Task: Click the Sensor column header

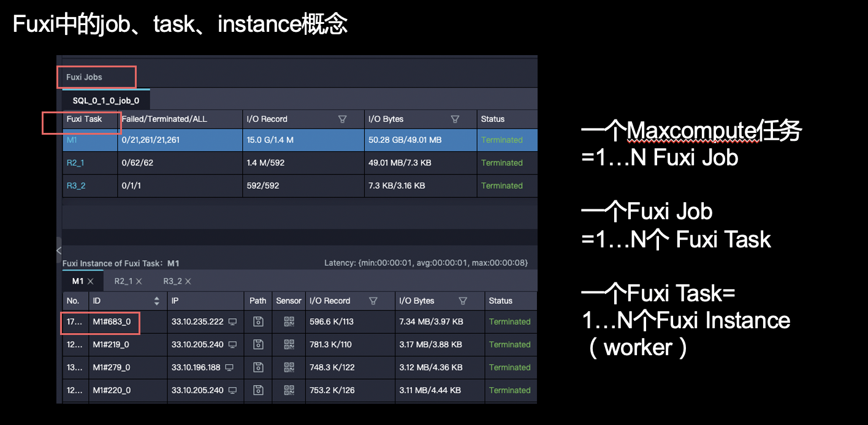Action: 289,301
